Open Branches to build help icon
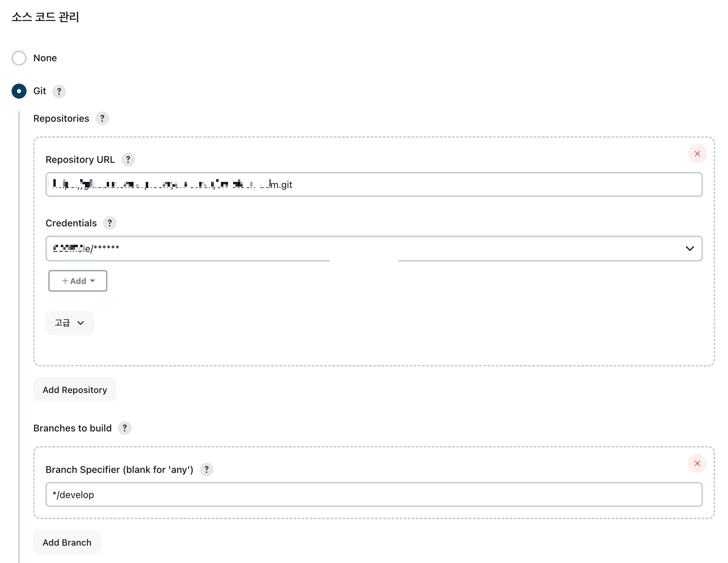This screenshot has width=728, height=563. (x=124, y=428)
